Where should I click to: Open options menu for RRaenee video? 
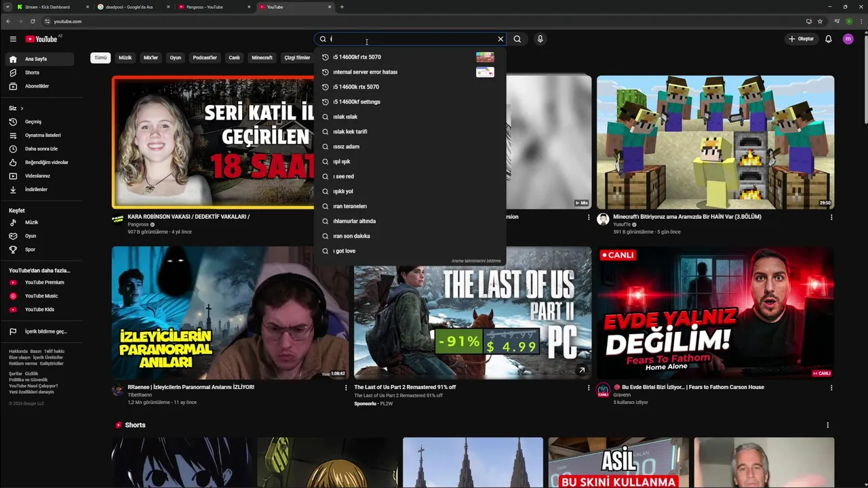346,388
